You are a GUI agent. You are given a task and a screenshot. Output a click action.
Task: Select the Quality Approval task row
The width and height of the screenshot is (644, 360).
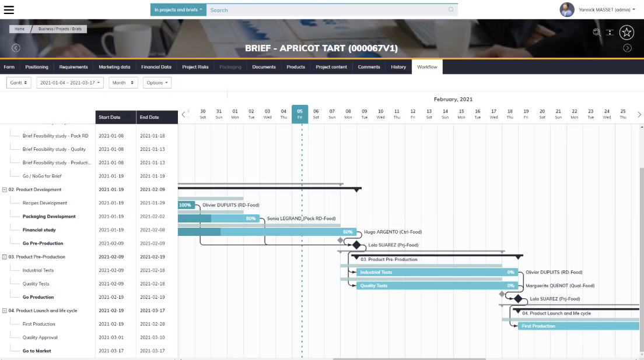click(x=89, y=337)
